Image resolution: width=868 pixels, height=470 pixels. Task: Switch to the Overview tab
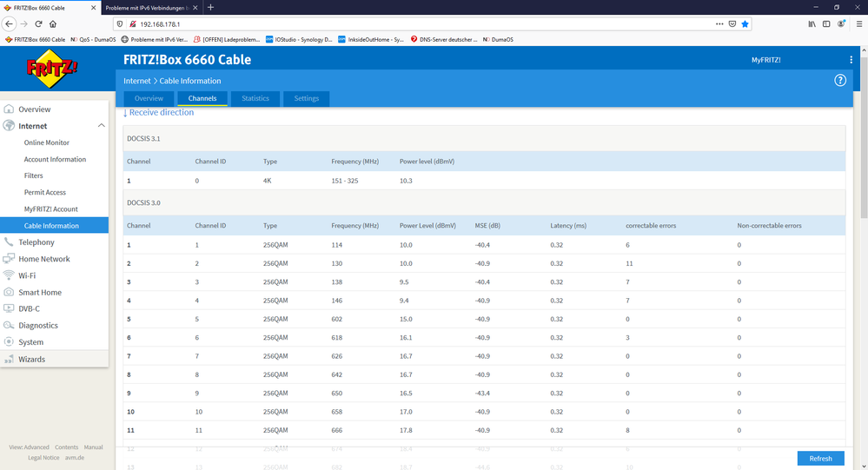coord(149,98)
